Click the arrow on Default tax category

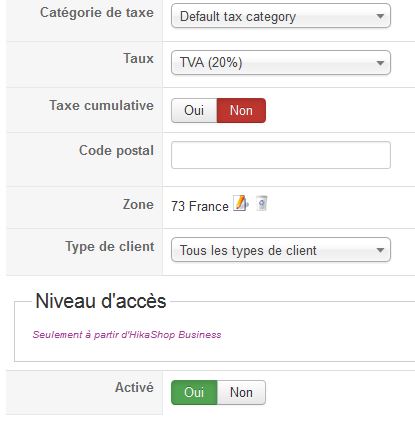pyautogui.click(x=380, y=16)
